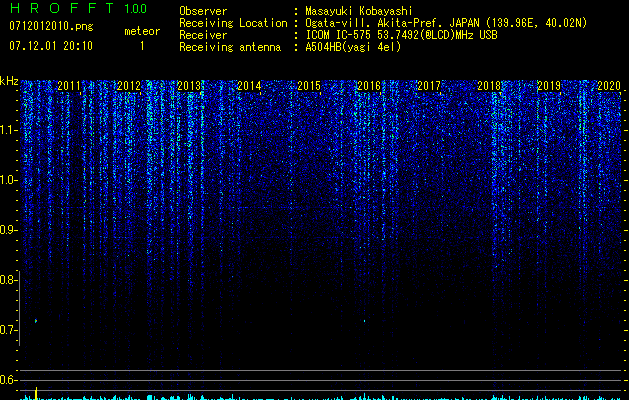Image resolution: width=629 pixels, height=400 pixels.
Task: Click the meteor echo spot near 0.72 kHz at left
Action: pos(36,321)
